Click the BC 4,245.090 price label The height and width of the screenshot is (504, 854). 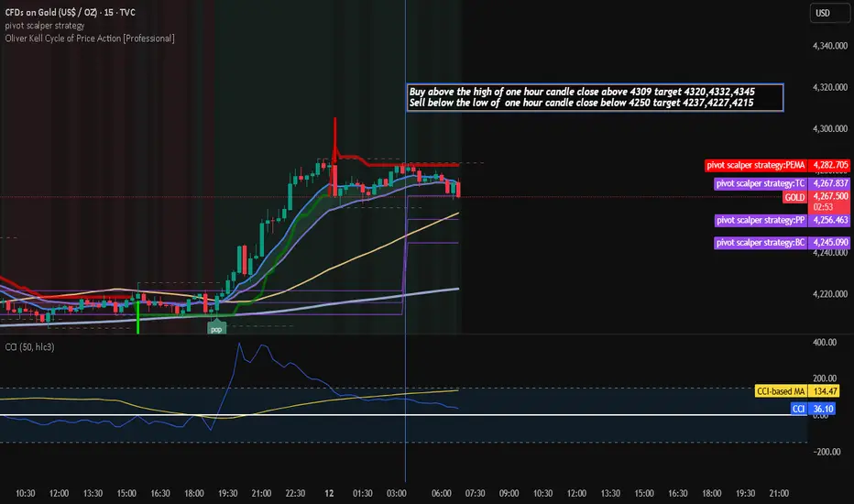782,243
